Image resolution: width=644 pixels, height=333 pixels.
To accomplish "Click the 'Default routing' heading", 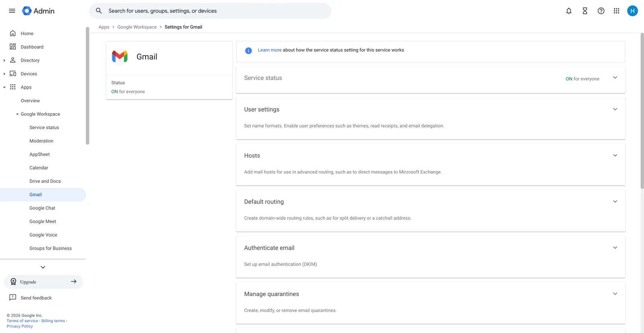I will [x=264, y=202].
